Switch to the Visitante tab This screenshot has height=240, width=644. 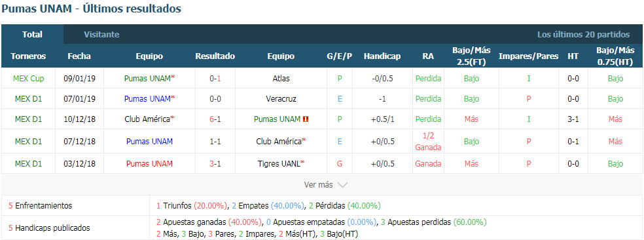click(102, 35)
